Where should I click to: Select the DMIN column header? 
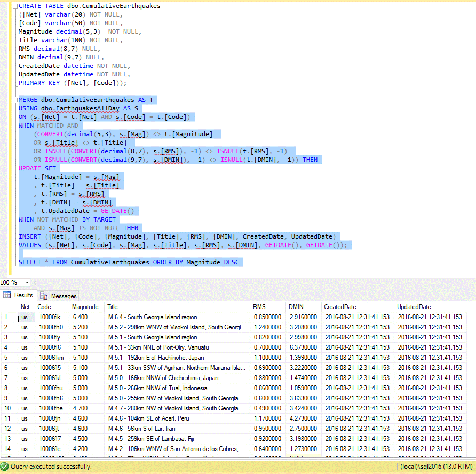[304, 307]
